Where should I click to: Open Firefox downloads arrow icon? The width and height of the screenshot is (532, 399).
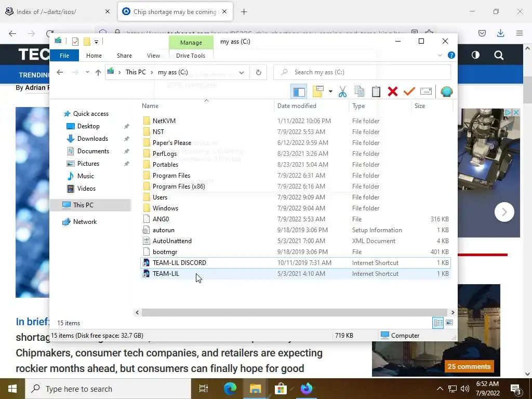(500, 33)
